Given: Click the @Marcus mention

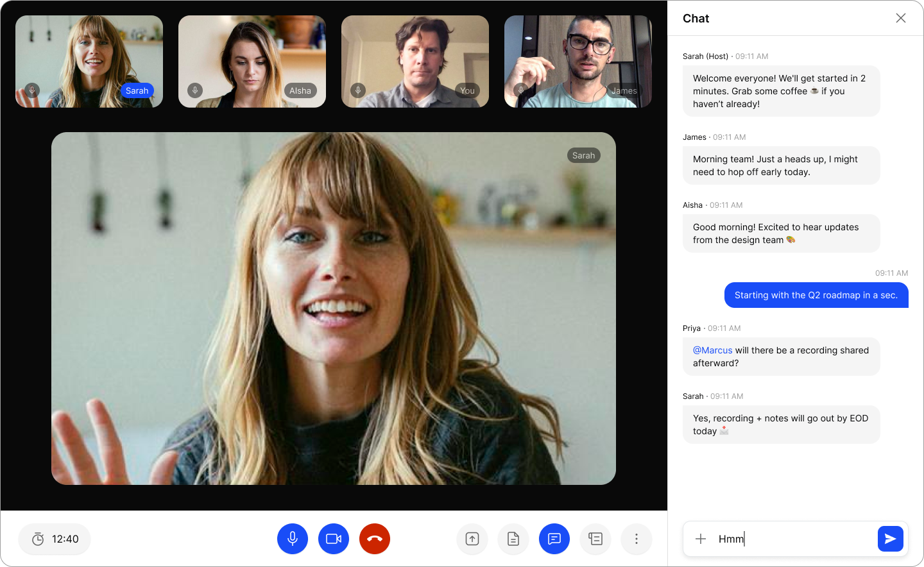Looking at the screenshot, I should tap(713, 350).
